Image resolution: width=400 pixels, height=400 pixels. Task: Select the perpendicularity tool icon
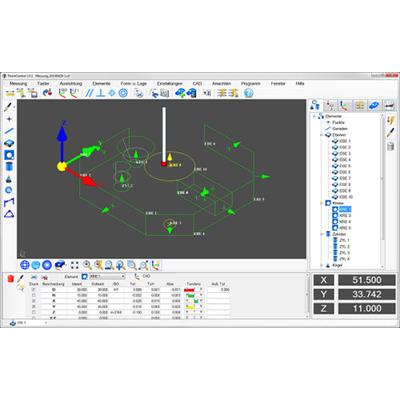[x=100, y=93]
